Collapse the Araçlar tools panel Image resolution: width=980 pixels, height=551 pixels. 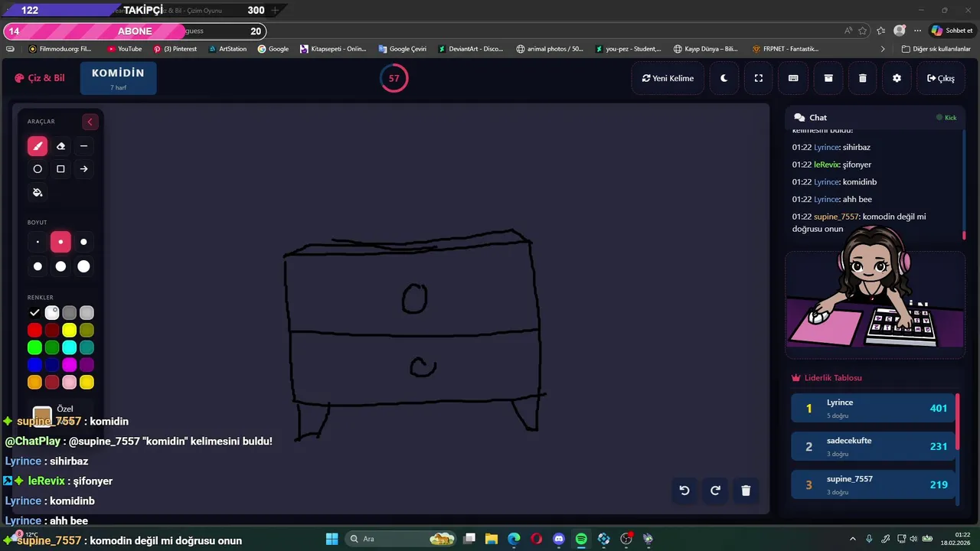pyautogui.click(x=90, y=122)
